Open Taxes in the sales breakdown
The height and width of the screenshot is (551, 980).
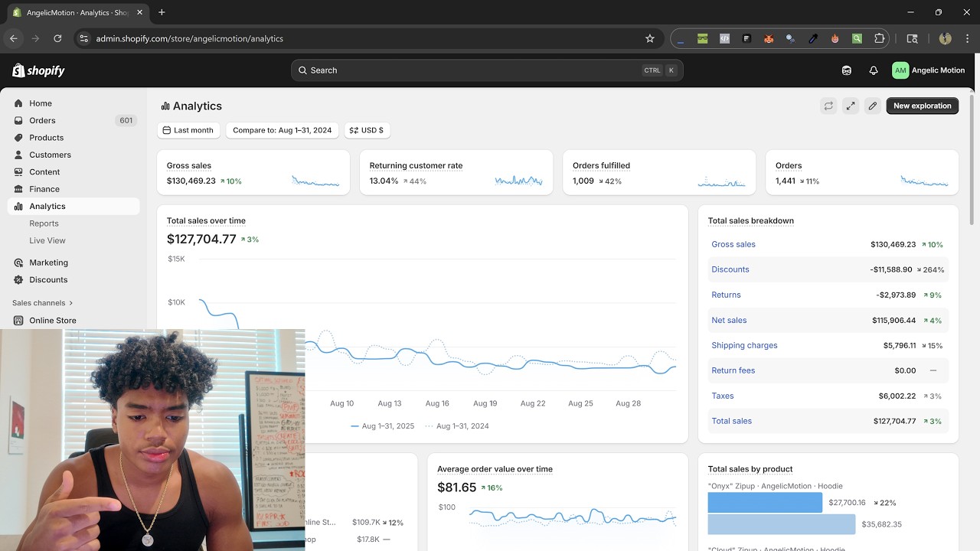pos(723,396)
